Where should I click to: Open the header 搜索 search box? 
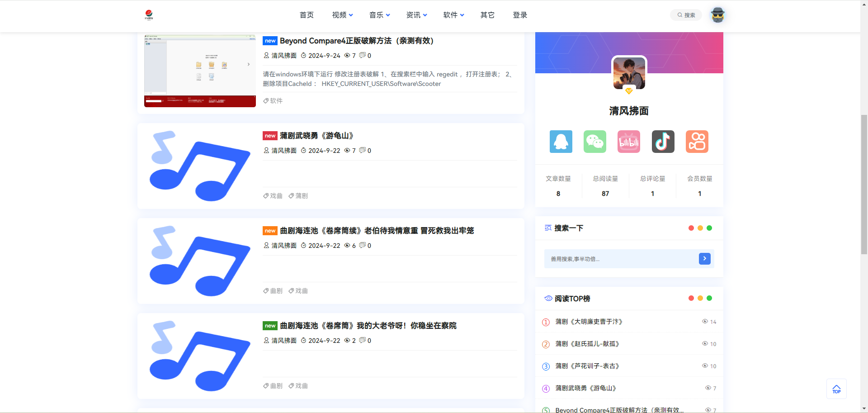686,15
